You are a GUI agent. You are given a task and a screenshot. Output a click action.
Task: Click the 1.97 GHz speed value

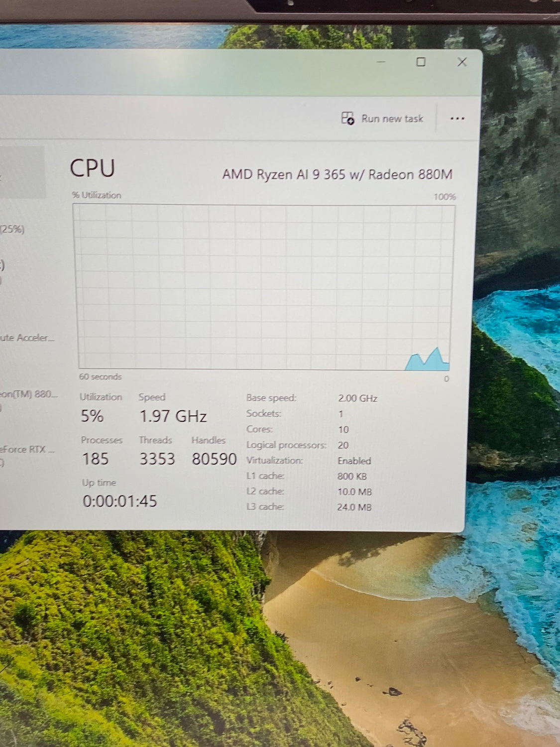(x=173, y=416)
